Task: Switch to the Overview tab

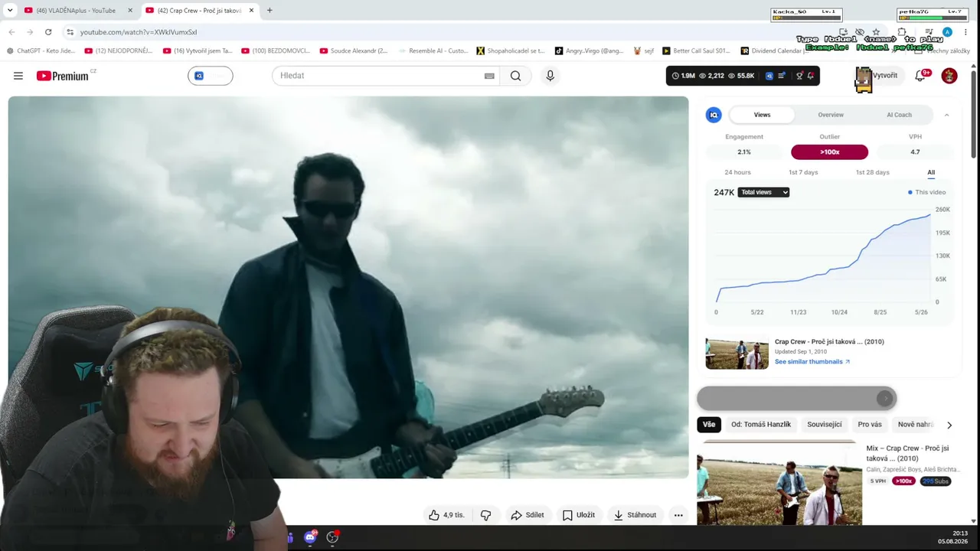Action: pos(831,115)
